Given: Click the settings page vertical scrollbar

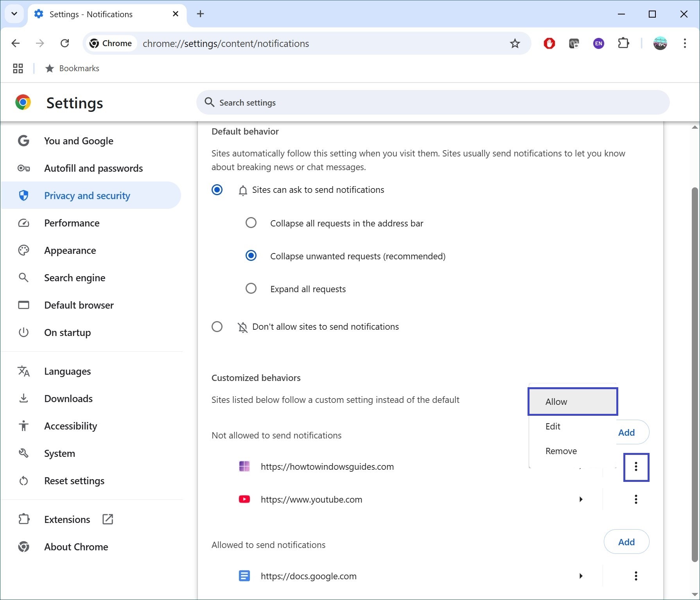Looking at the screenshot, I should point(695,375).
